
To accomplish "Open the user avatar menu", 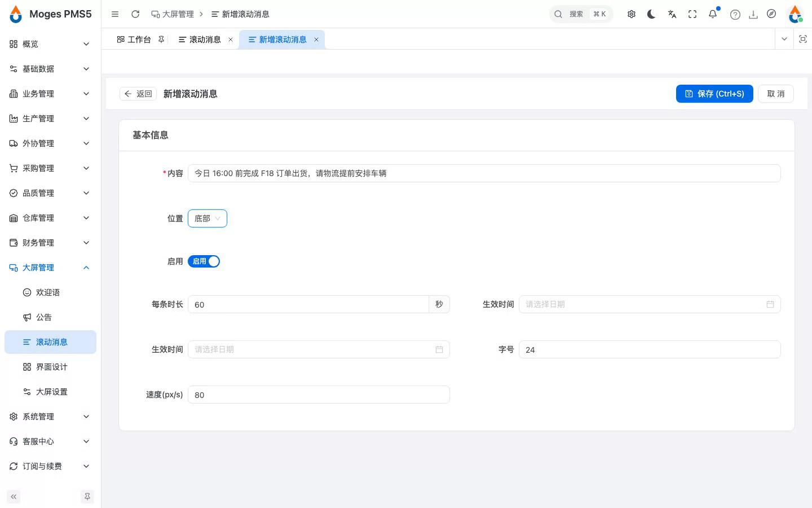I will pos(796,14).
